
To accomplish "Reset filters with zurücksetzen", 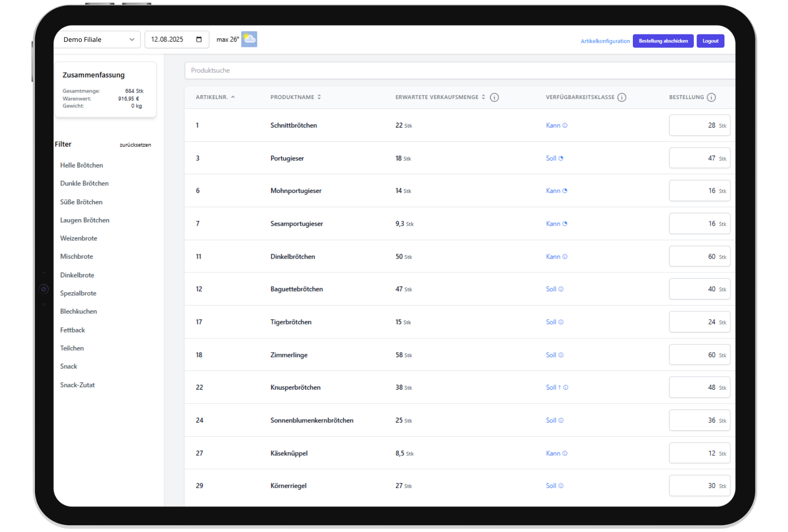I will 135,145.
